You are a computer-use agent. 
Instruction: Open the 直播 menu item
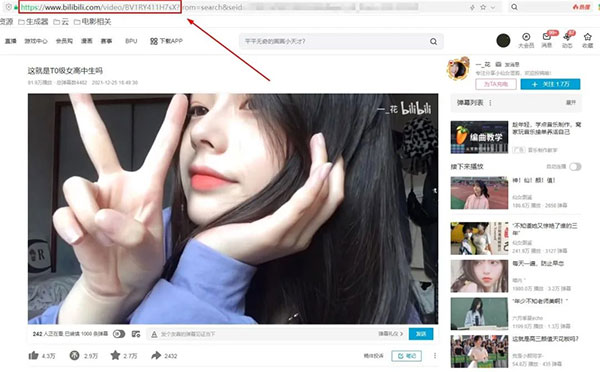[10, 41]
